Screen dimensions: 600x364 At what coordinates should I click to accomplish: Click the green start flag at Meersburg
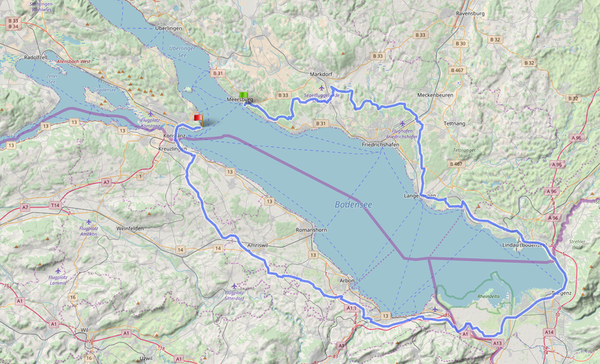click(x=243, y=96)
